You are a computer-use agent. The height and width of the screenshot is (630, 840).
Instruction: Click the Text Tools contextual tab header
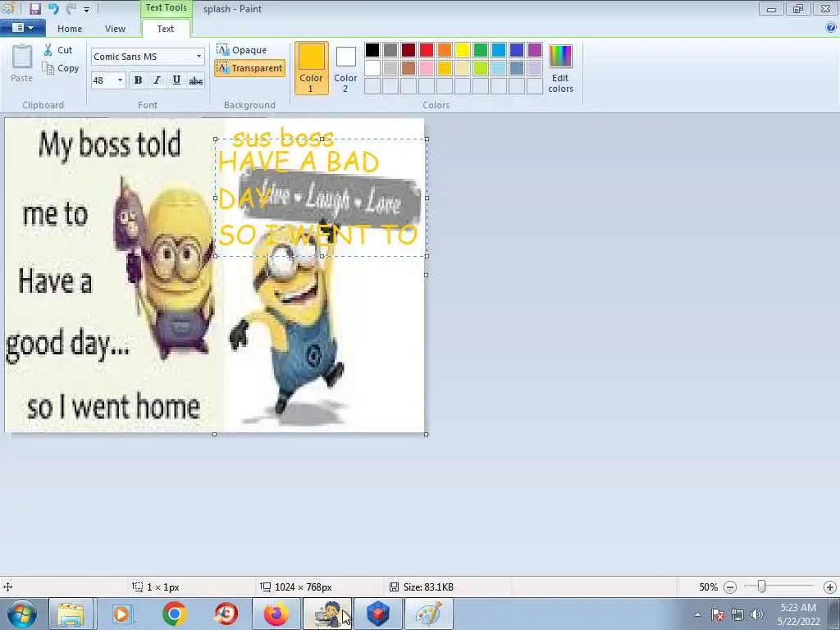166,8
